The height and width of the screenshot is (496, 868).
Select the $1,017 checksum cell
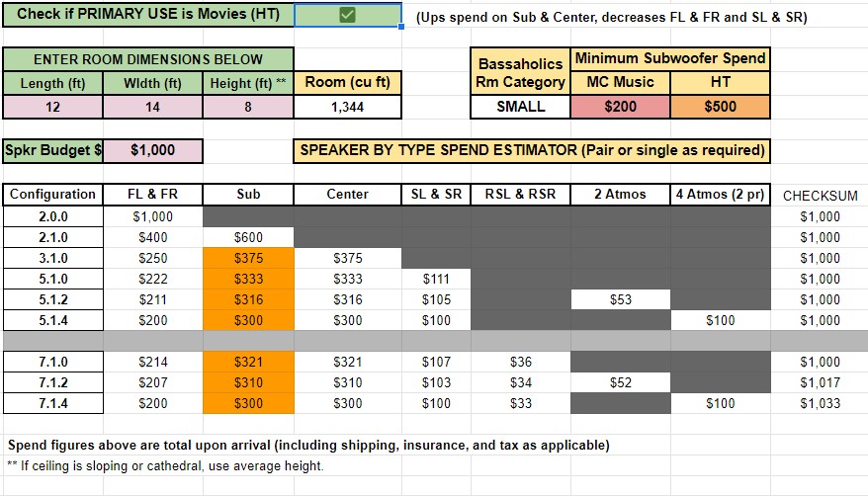pyautogui.click(x=819, y=382)
